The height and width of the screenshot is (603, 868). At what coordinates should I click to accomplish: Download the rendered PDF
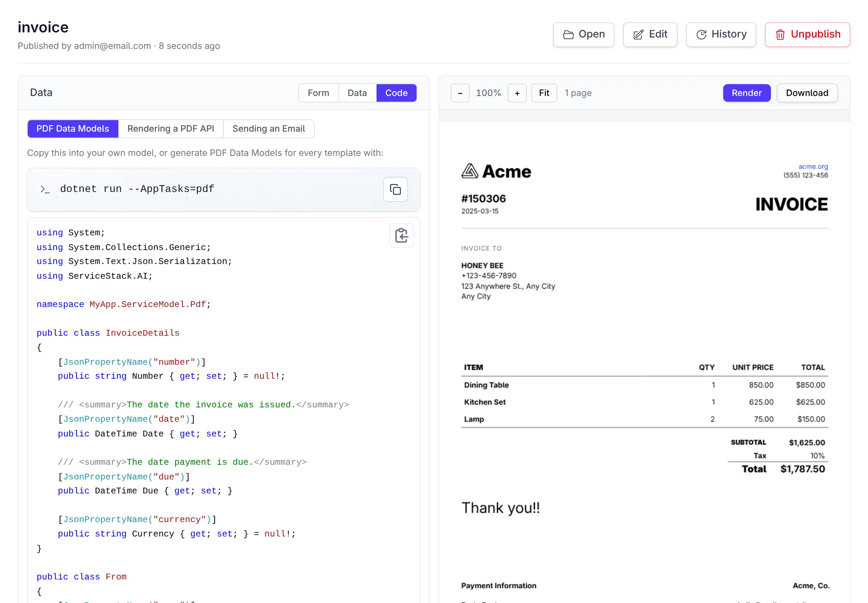coord(807,93)
